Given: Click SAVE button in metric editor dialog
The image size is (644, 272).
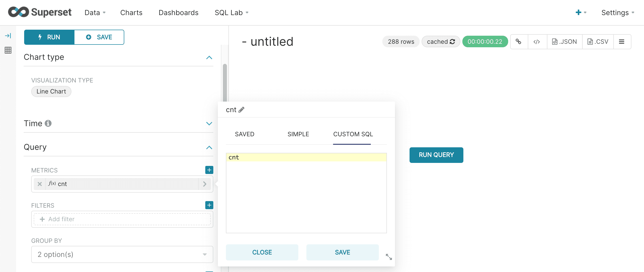Looking at the screenshot, I should pyautogui.click(x=343, y=252).
